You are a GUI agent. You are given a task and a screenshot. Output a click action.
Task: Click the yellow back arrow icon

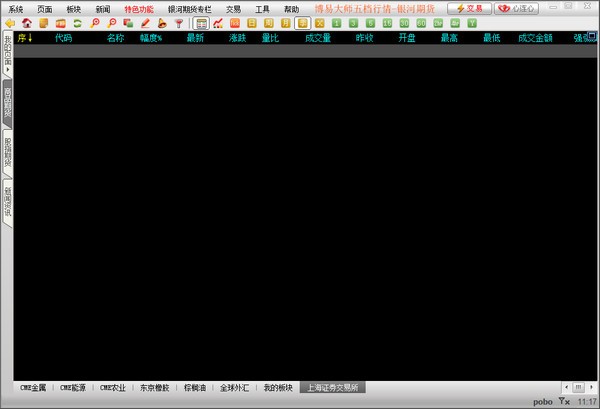coord(10,23)
